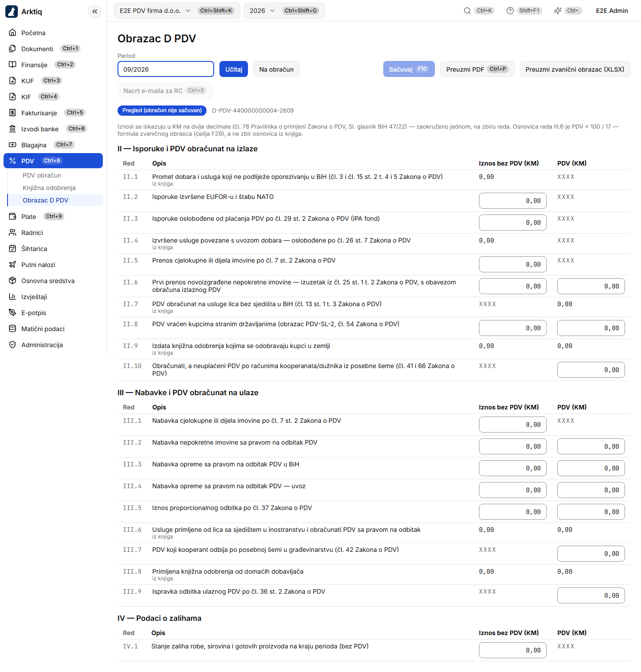
Task: Click the Izvještaji chart icon
Action: coord(12,297)
